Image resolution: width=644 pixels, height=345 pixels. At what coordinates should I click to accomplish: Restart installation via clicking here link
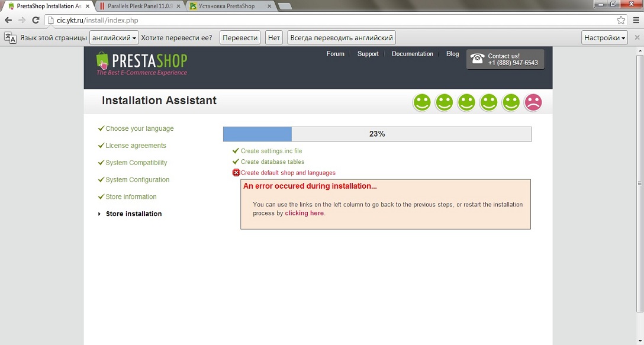[x=304, y=213]
